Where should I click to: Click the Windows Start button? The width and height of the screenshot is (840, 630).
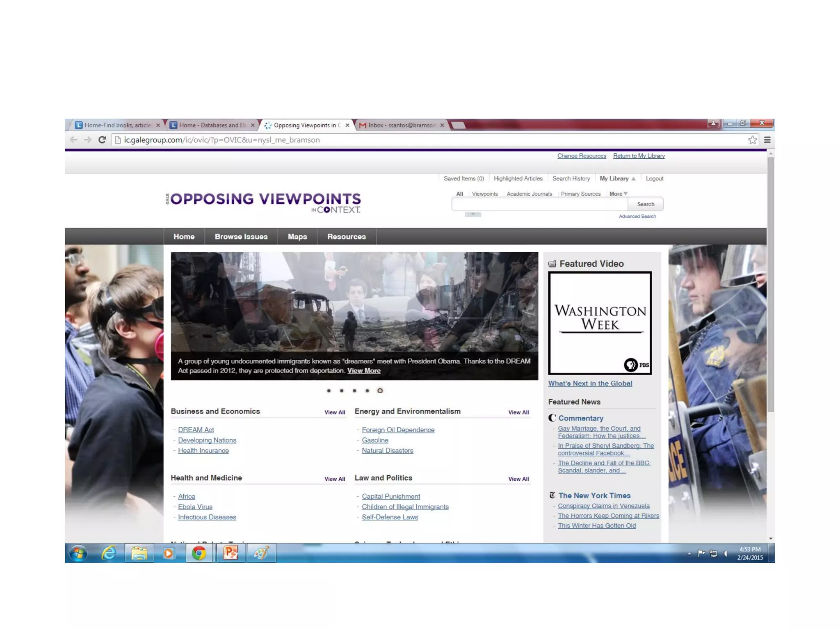[x=78, y=553]
